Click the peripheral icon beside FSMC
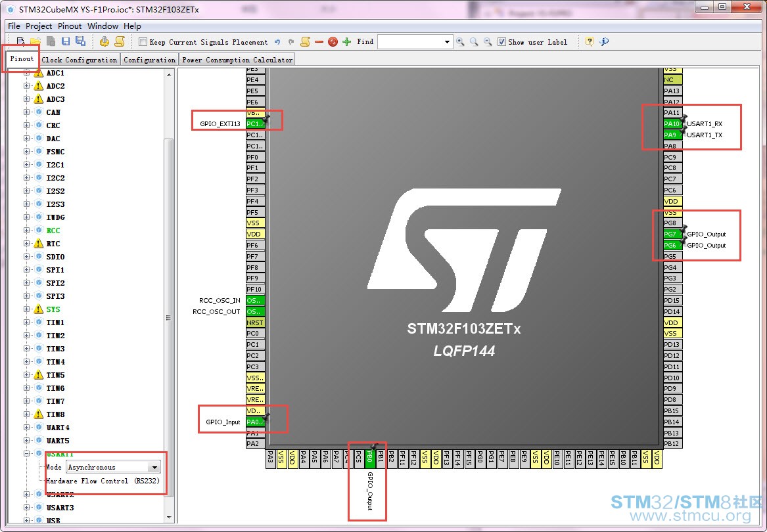 (x=39, y=152)
